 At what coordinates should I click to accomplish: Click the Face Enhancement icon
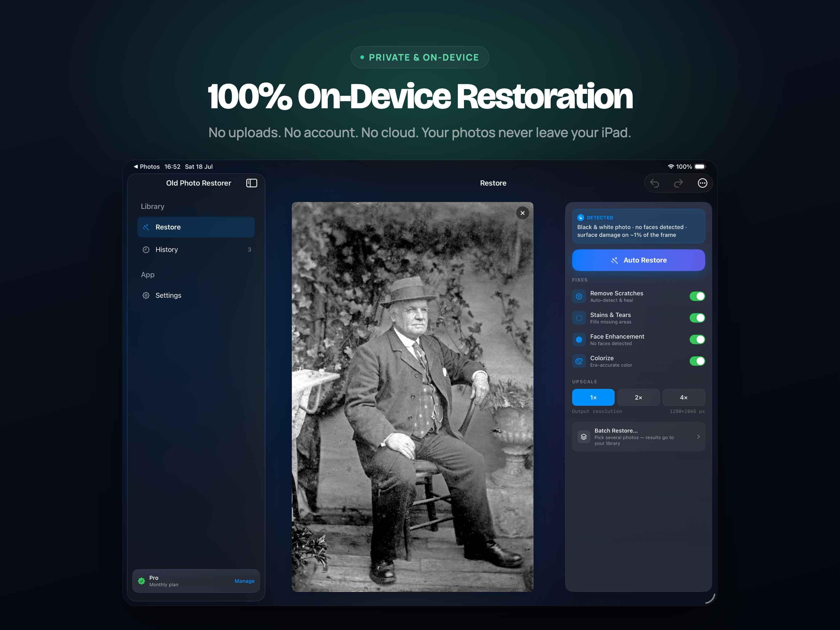579,340
